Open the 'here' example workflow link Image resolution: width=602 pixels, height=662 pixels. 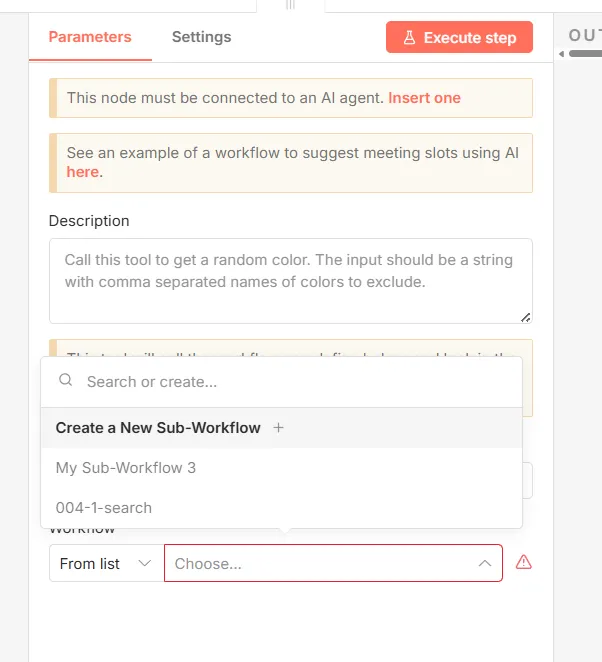click(x=82, y=172)
